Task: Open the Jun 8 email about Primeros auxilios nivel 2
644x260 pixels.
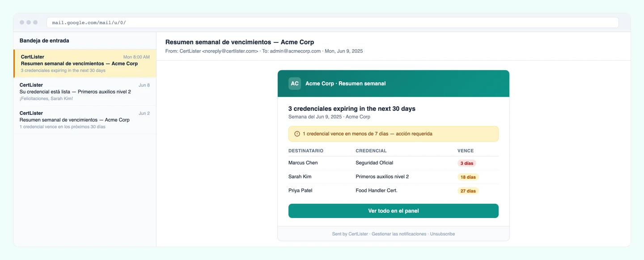Action: pyautogui.click(x=85, y=92)
